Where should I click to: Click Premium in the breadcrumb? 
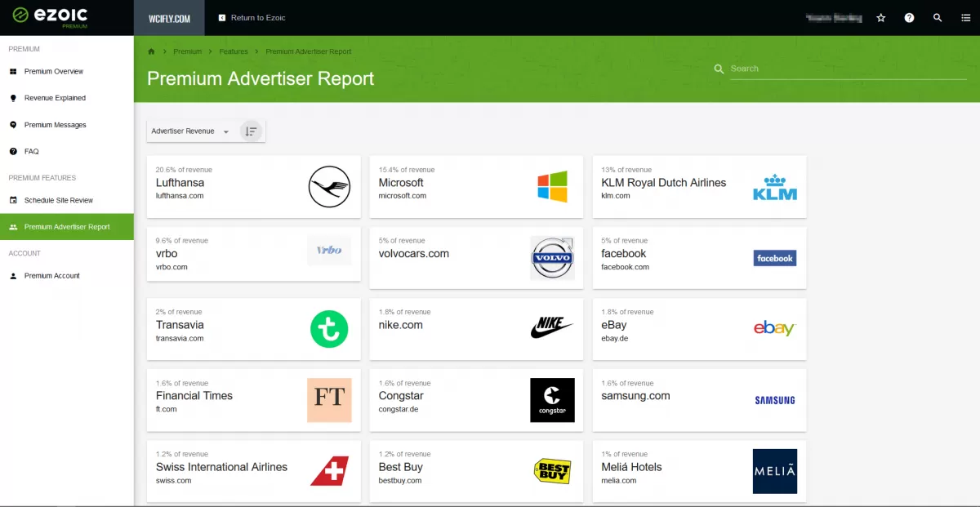(187, 51)
